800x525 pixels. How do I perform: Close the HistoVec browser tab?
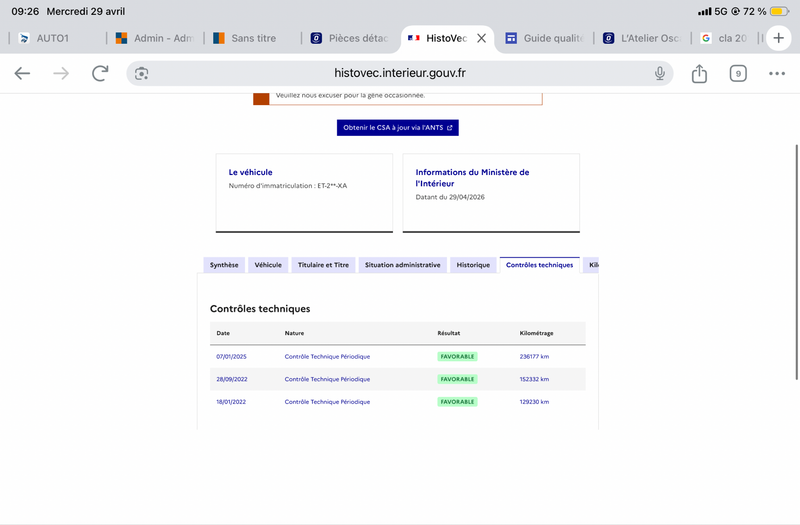(x=481, y=38)
